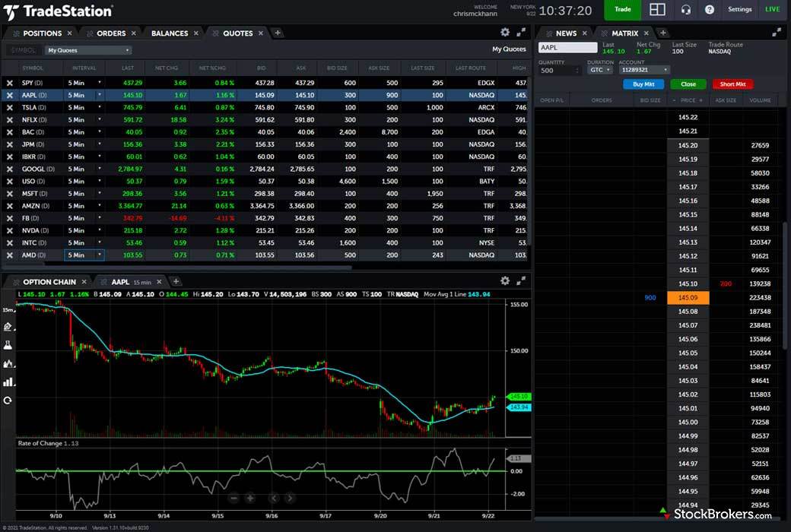Open the workspace layout icon in top bar
Viewport: 791px width, 532px height.
tap(657, 10)
